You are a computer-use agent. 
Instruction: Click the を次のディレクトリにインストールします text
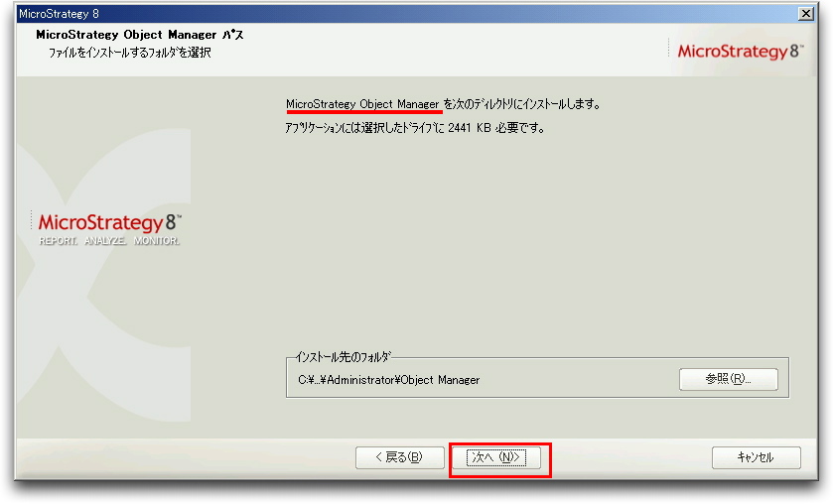tap(521, 104)
